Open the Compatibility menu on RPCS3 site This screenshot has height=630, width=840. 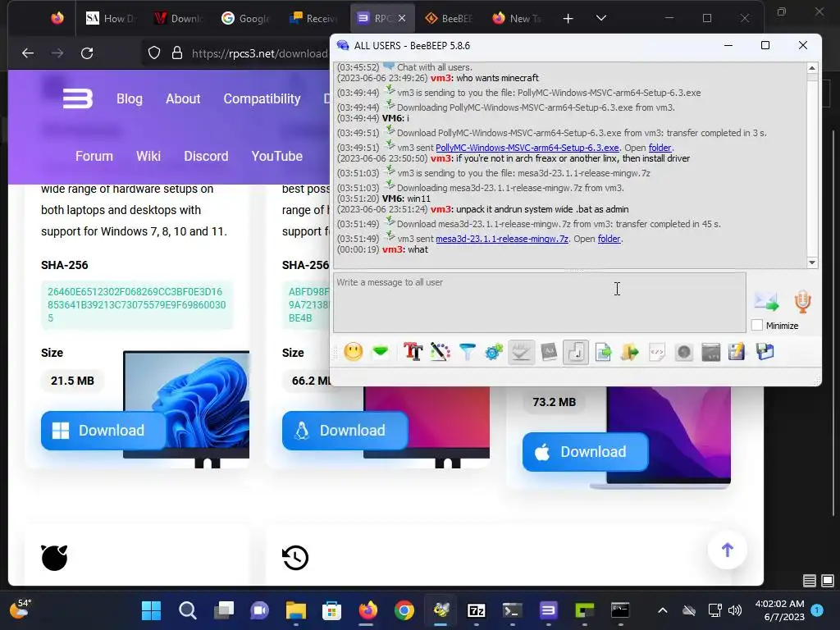click(262, 98)
